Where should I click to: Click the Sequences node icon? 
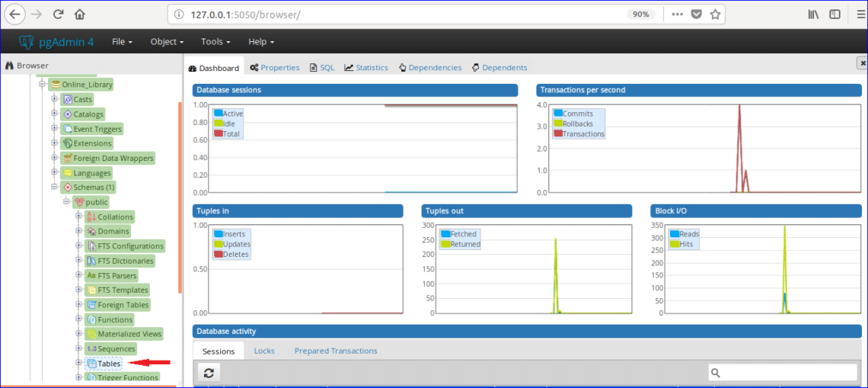(91, 349)
